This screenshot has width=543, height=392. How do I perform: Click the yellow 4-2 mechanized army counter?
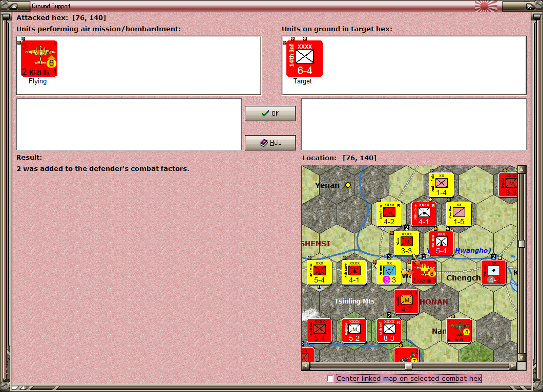[389, 214]
